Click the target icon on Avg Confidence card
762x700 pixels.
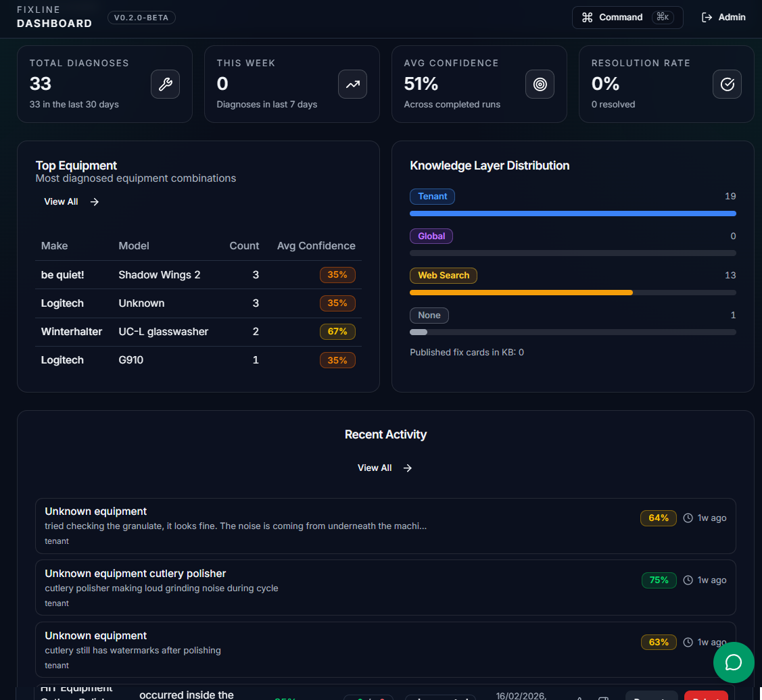540,83
